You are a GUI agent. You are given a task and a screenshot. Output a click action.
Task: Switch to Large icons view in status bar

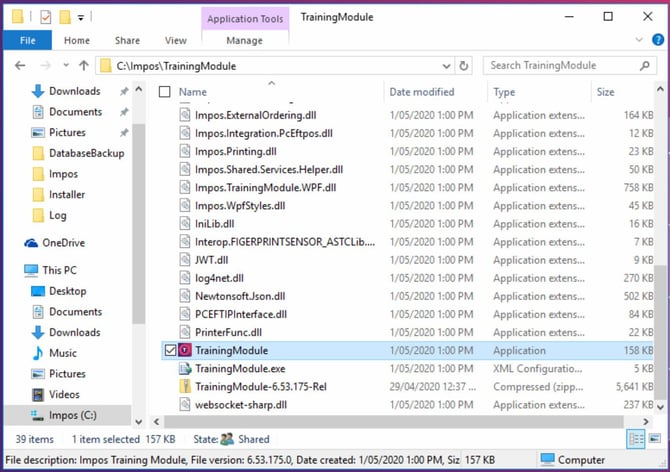click(654, 439)
